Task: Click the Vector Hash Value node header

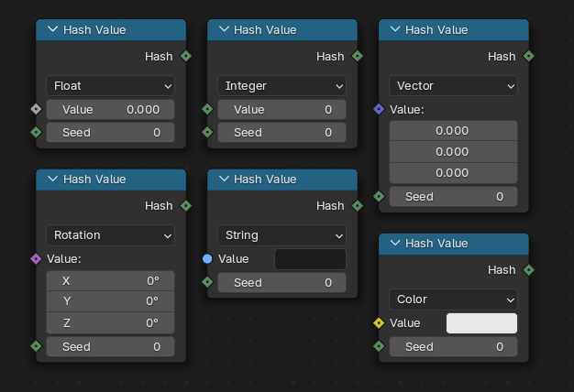Action: point(454,29)
